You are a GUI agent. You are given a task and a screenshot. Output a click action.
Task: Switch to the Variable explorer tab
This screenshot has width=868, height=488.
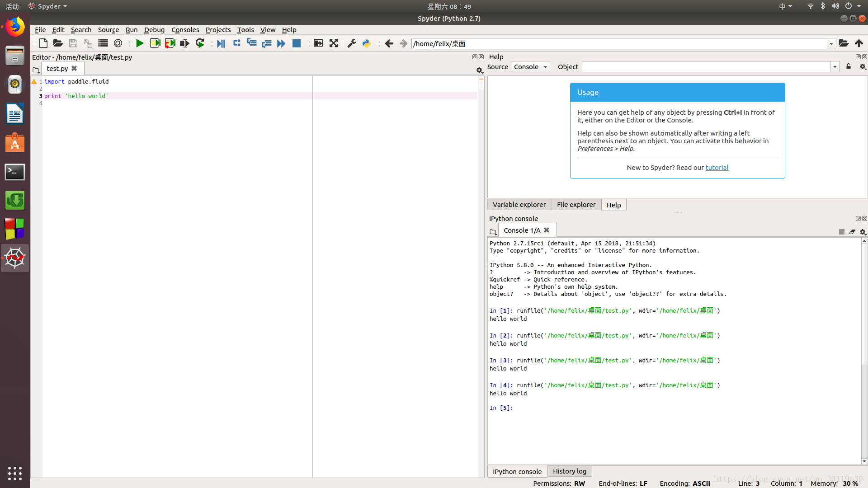(x=519, y=205)
